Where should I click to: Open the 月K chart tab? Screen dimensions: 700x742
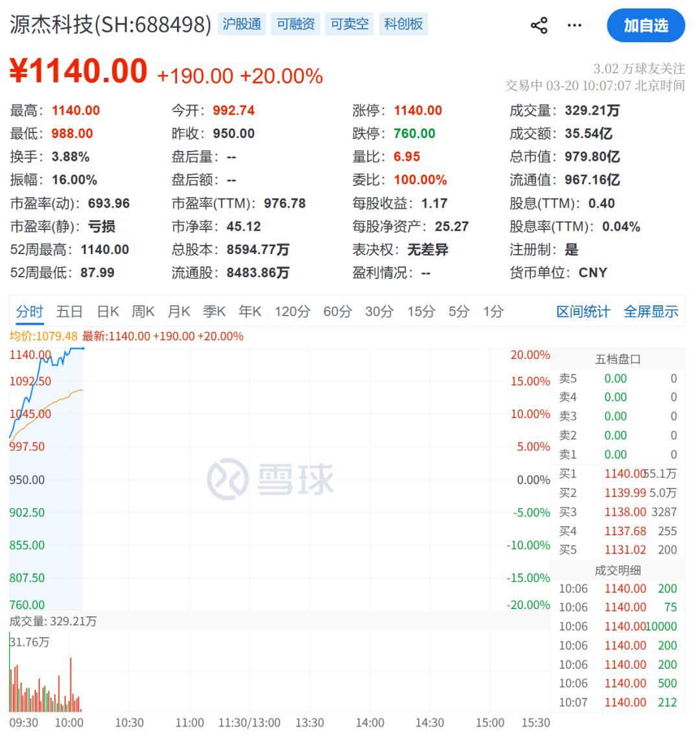178,311
